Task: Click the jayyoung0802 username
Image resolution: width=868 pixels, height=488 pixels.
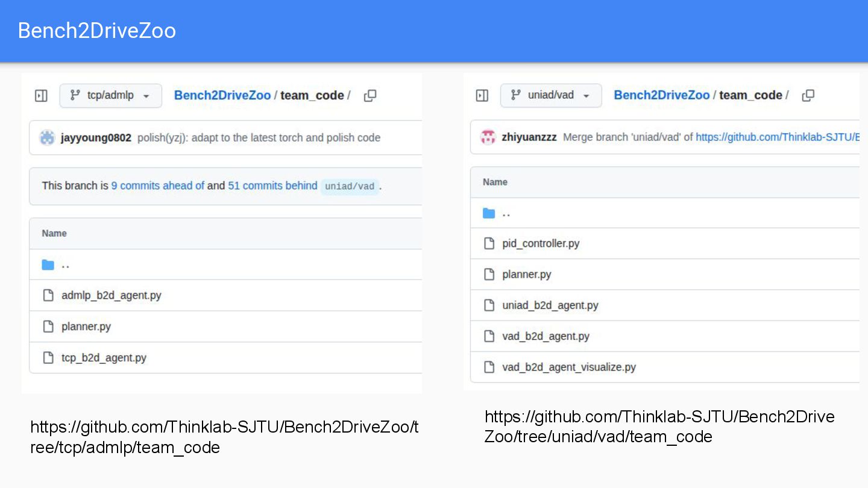Action: pos(96,138)
